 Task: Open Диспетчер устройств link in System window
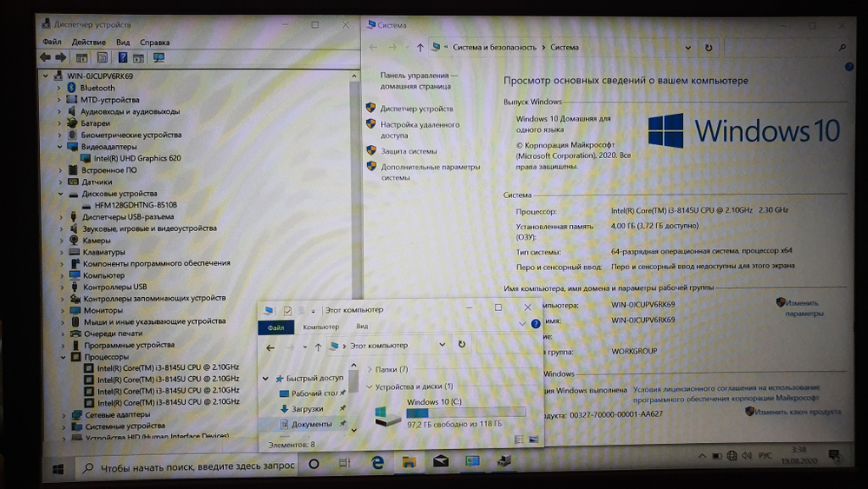[417, 109]
